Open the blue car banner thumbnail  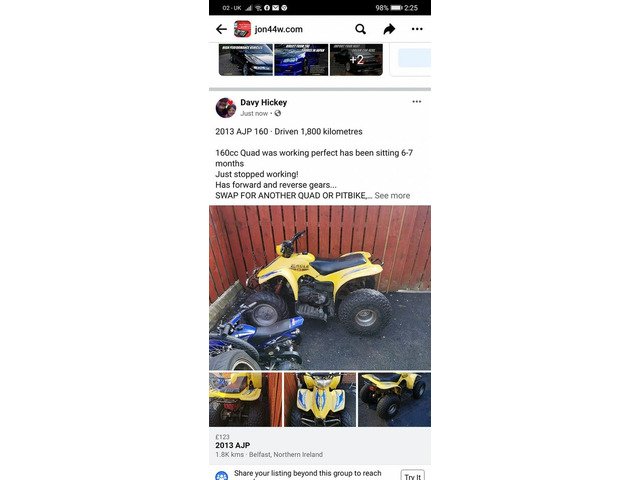point(301,60)
